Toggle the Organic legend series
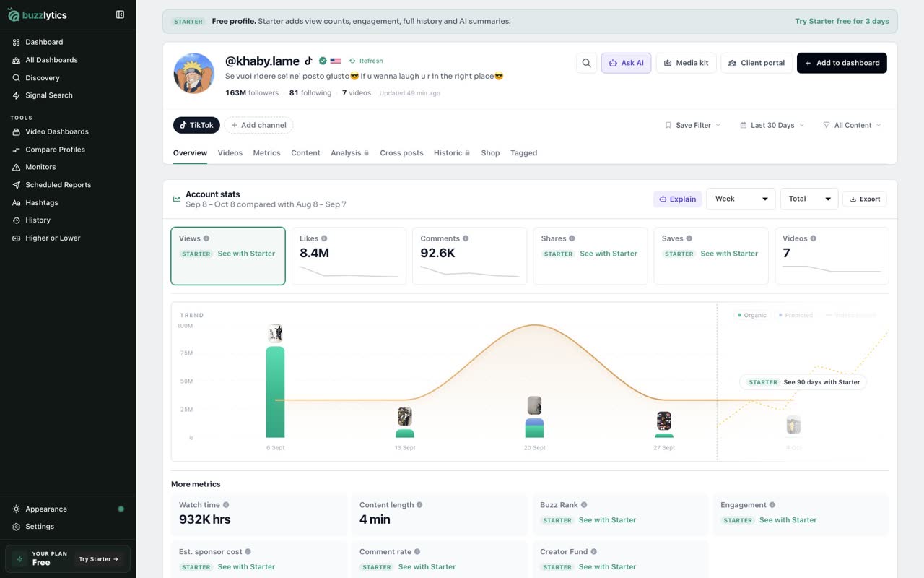This screenshot has height=578, width=924. click(x=752, y=315)
